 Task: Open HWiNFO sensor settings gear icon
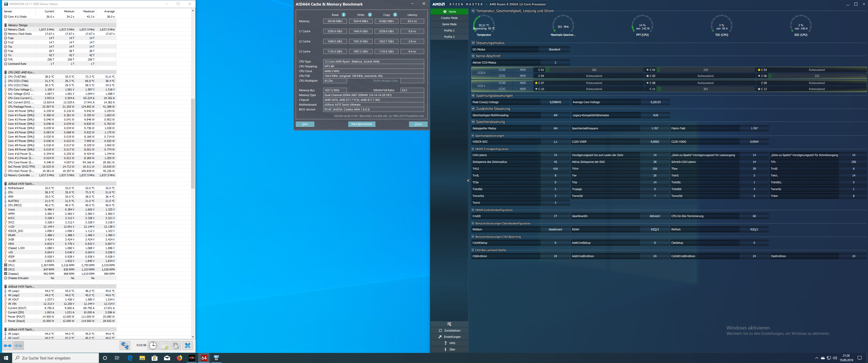point(176,346)
